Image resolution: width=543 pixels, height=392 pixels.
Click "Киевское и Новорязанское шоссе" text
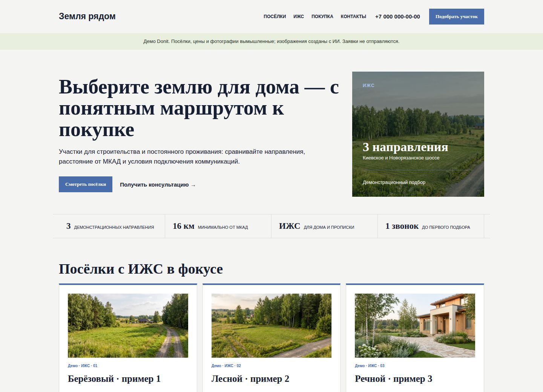pyautogui.click(x=401, y=158)
